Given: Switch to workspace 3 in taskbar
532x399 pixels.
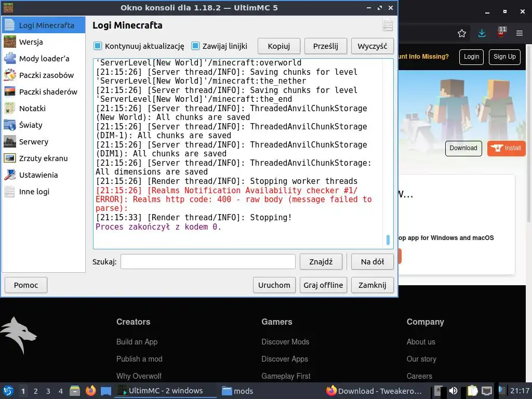Looking at the screenshot, I should (x=48, y=391).
